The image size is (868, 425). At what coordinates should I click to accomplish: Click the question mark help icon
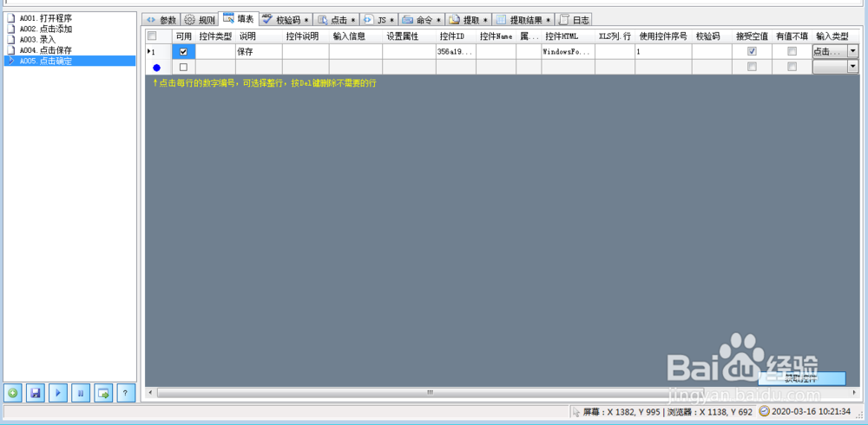(x=126, y=394)
